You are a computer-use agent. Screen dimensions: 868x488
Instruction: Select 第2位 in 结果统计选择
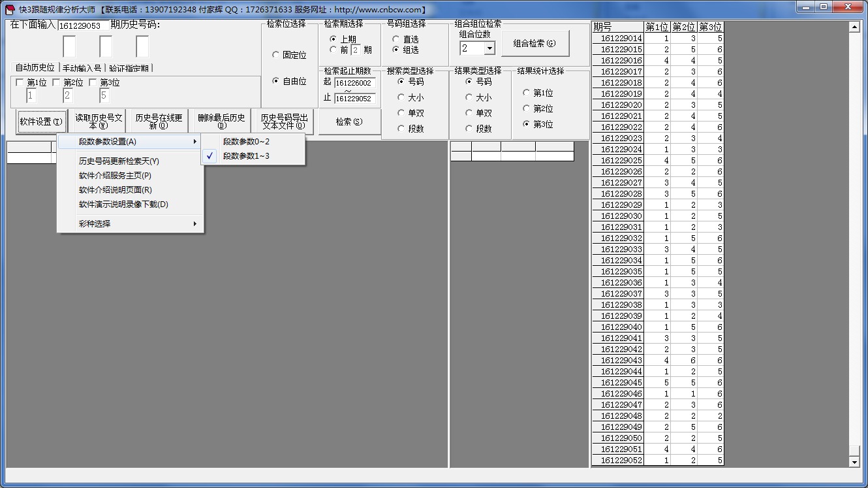527,108
